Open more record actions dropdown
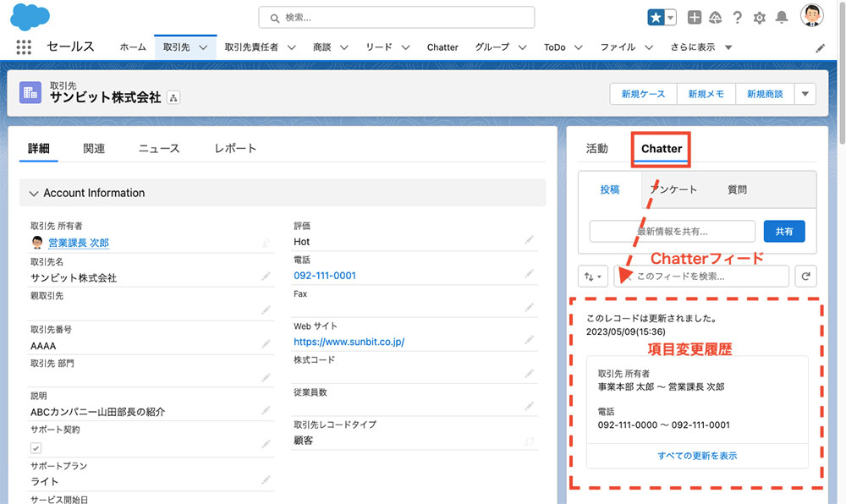Viewport: 846px width, 504px height. click(x=805, y=94)
